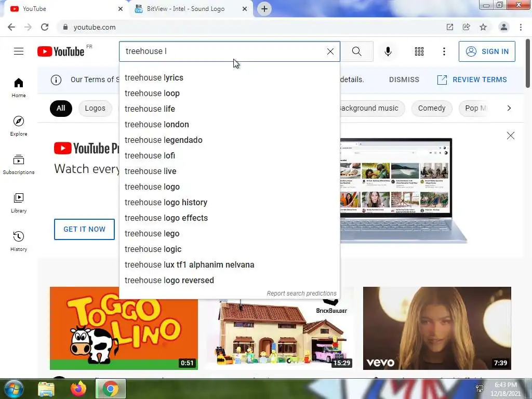Choose suggestion treehouse lyrics

229,78
